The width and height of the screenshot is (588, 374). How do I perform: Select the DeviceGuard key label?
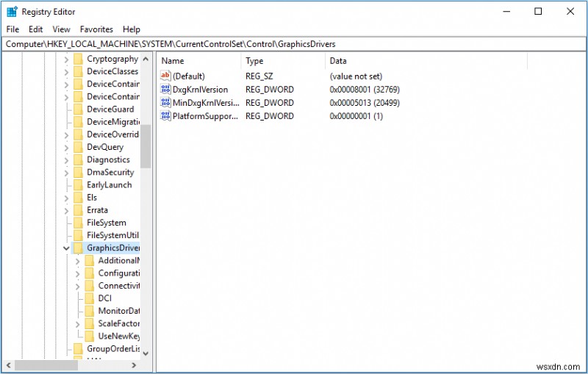click(x=110, y=109)
